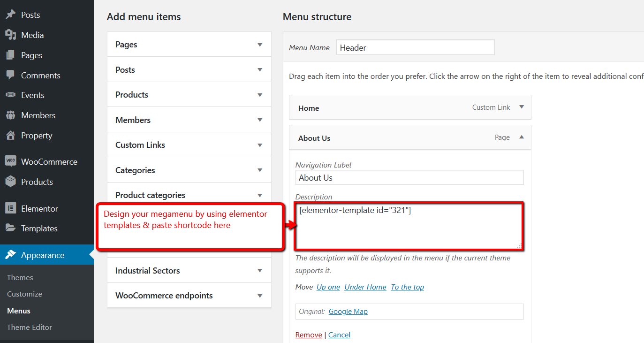
Task: Click the Navigation Label field
Action: click(x=409, y=177)
